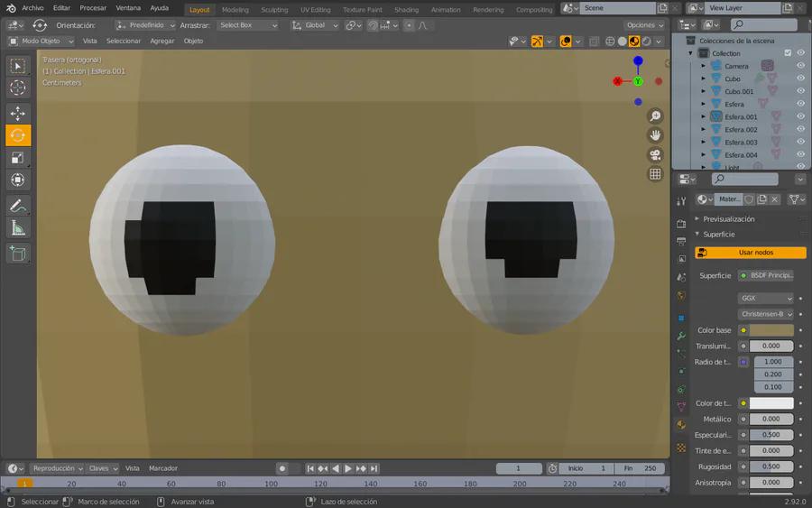Image resolution: width=812 pixels, height=508 pixels.
Task: Select the Select Box tool in toolbar
Action: pos(18,66)
